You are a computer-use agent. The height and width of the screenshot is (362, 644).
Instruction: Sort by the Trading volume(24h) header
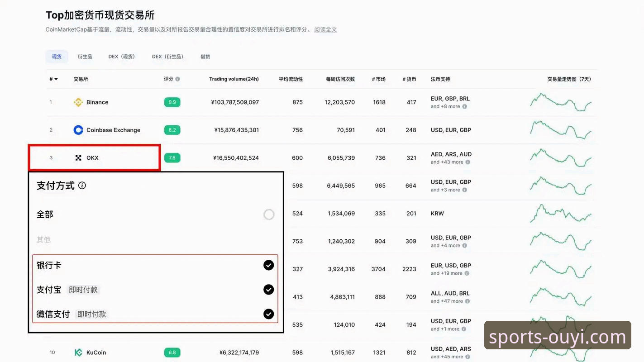pos(234,79)
